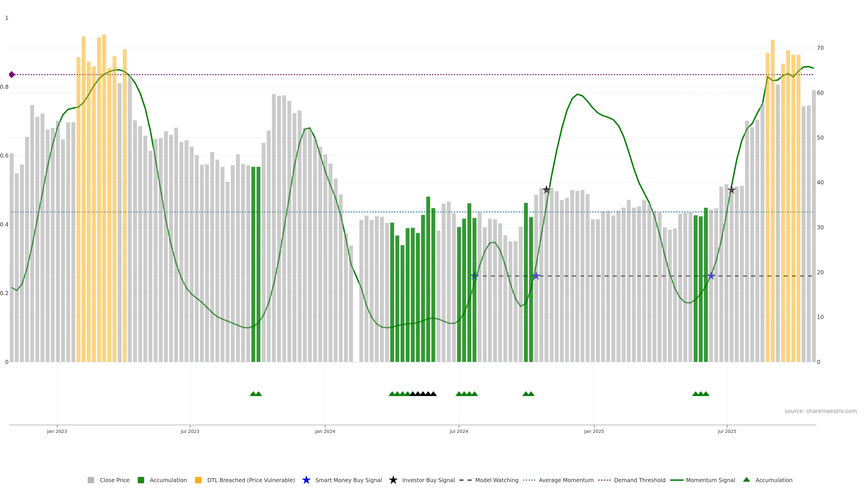Screen dimensions: 868x488
Task: Toggle the Average Momentum legend entry
Action: click(566, 480)
